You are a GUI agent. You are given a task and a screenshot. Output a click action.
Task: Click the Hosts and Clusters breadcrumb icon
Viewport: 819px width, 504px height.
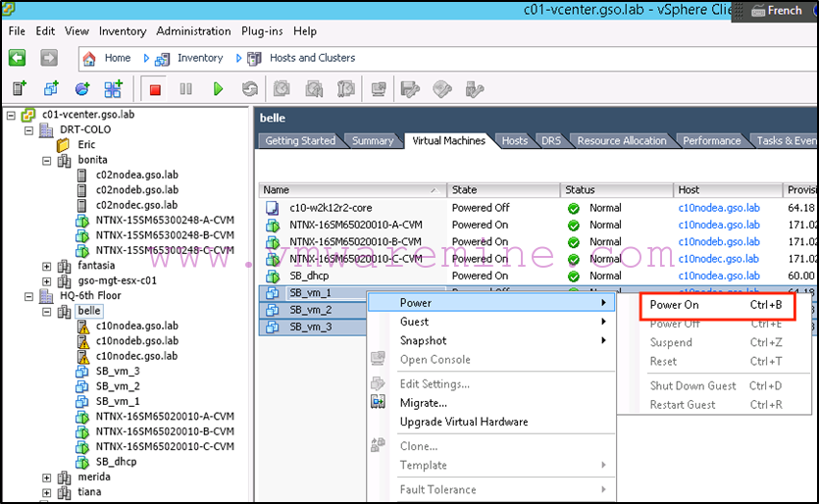pos(254,59)
